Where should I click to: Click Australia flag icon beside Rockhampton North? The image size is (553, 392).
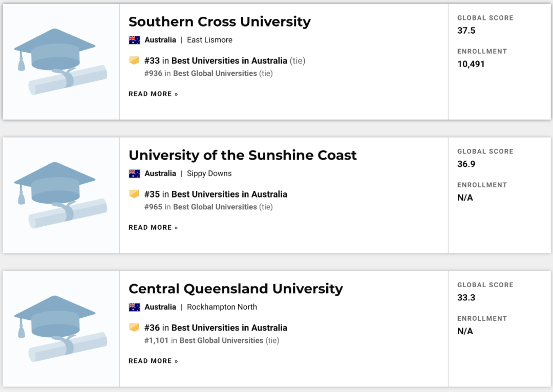coord(135,307)
